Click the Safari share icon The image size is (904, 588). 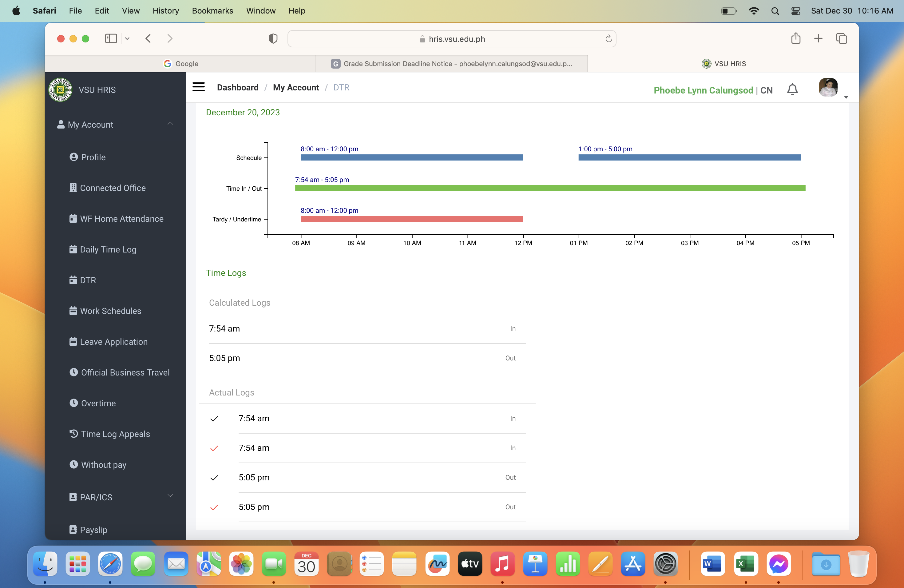795,38
